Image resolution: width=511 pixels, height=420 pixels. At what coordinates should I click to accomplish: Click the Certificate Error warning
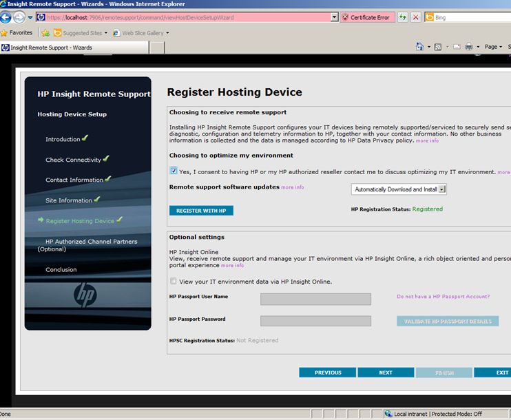[x=367, y=17]
